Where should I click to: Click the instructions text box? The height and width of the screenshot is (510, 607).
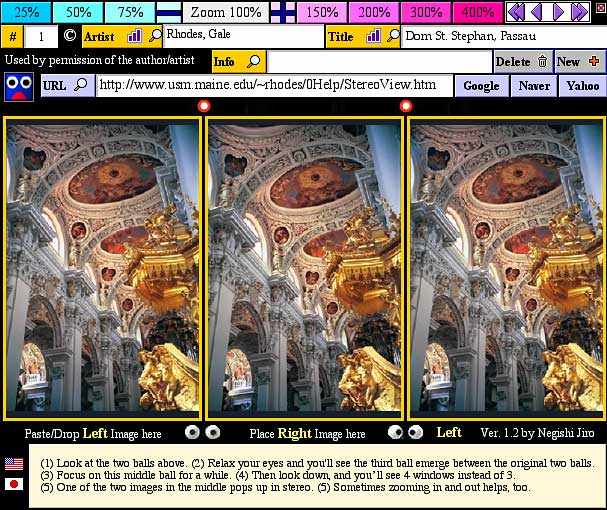tap(317, 476)
